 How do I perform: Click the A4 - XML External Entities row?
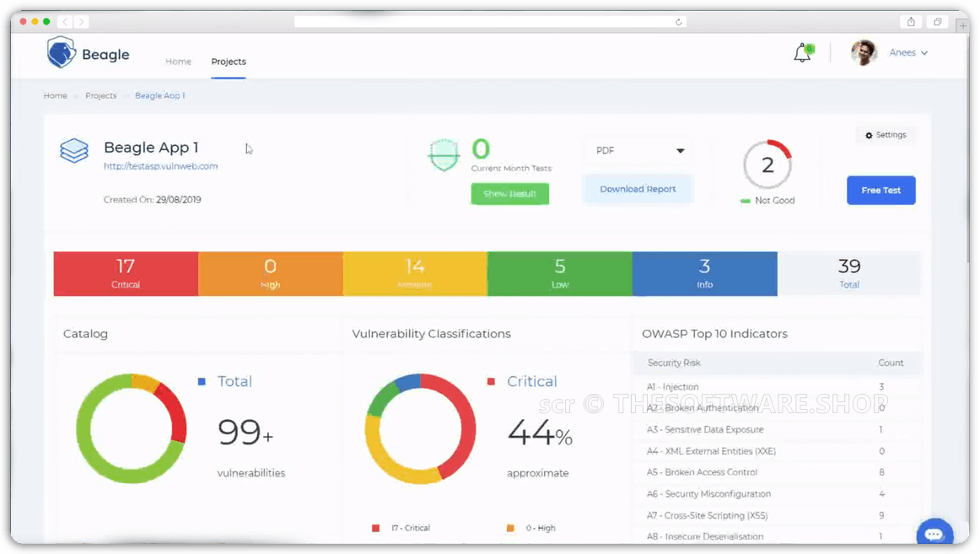click(x=777, y=451)
